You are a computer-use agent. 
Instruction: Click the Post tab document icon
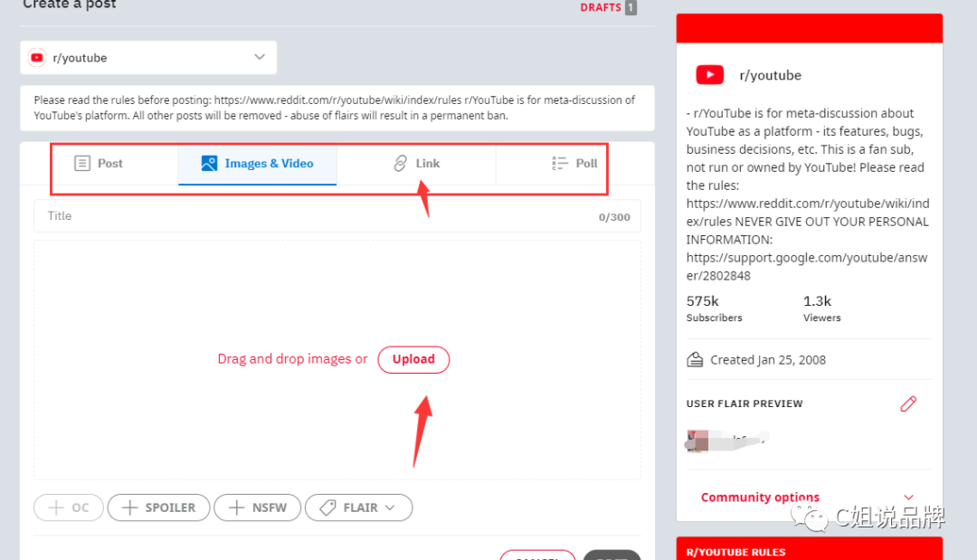coord(82,163)
